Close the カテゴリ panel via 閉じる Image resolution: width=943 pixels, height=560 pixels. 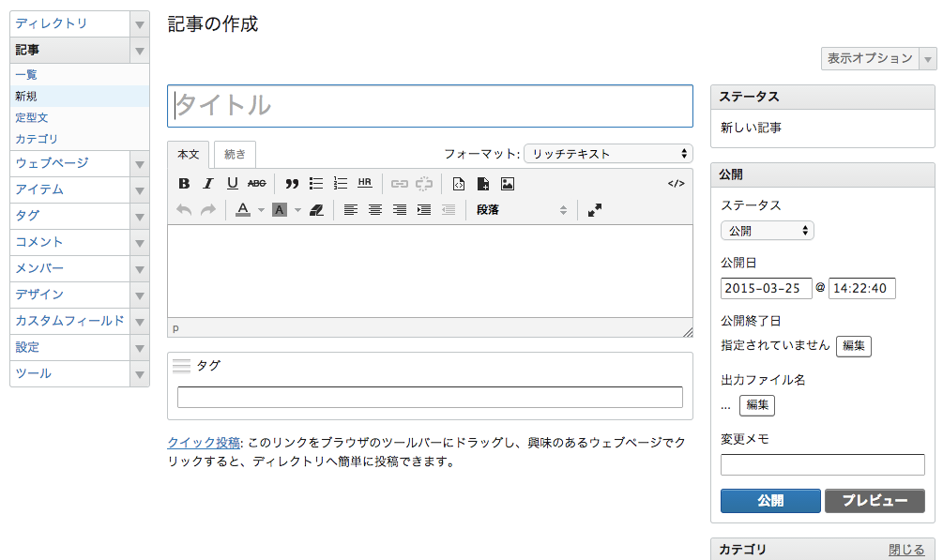pos(906,549)
